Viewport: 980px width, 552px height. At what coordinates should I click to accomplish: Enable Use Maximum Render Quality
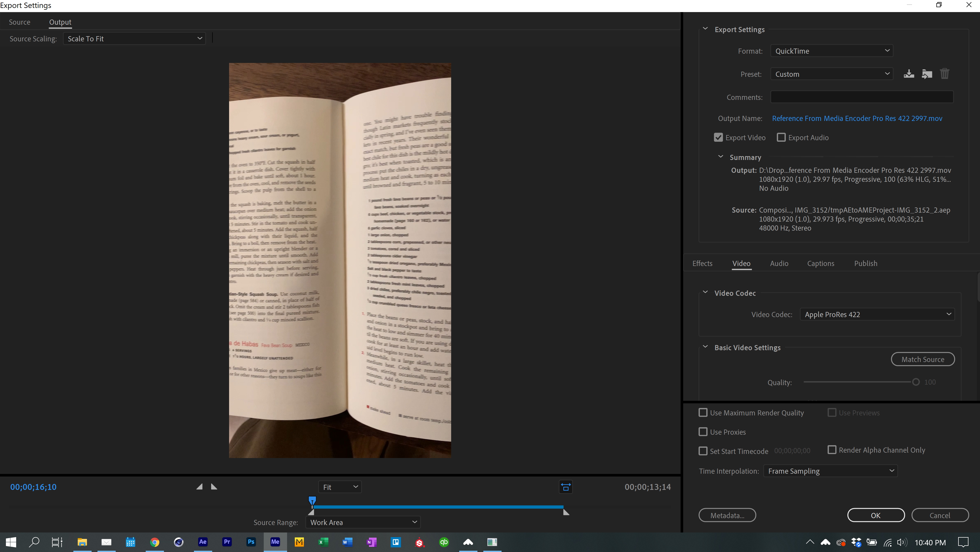click(x=703, y=412)
